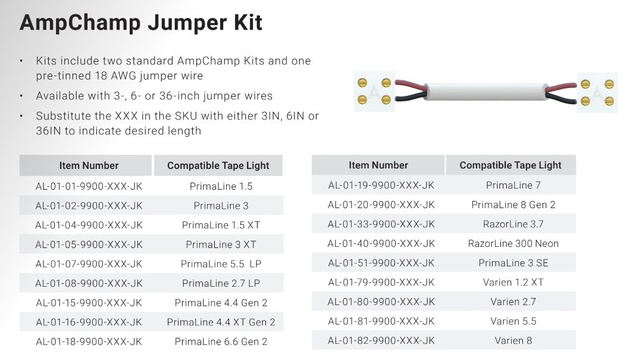Viewport: 639px width, 364px height.
Task: Select item number AL-01-18-9900-XXX-JK
Action: [x=89, y=341]
